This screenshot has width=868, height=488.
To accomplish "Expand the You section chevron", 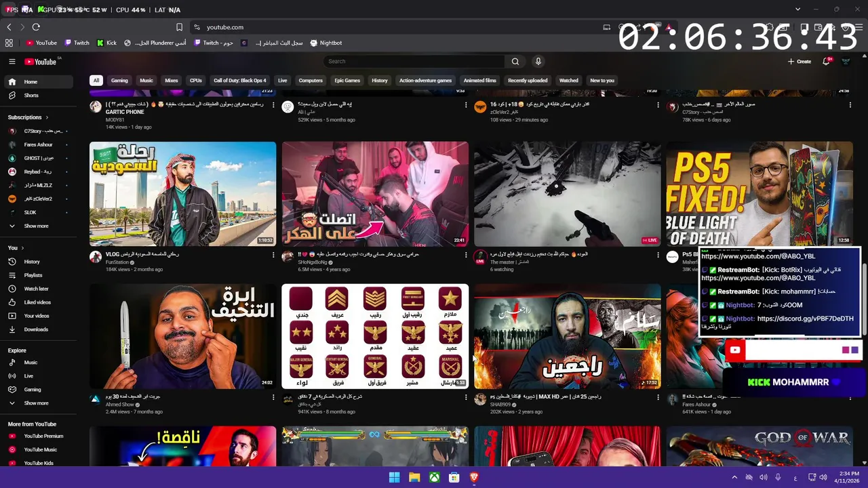I will [x=22, y=248].
